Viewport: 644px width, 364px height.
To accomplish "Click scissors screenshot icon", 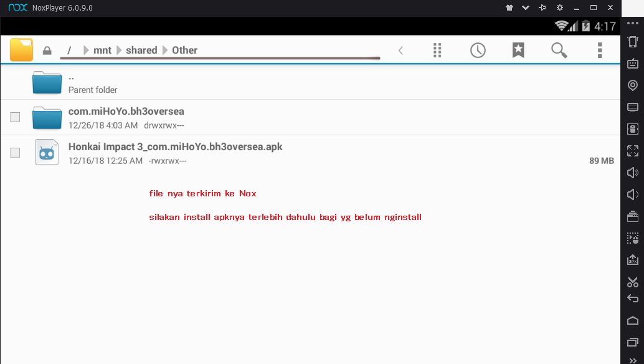I will [x=633, y=282].
